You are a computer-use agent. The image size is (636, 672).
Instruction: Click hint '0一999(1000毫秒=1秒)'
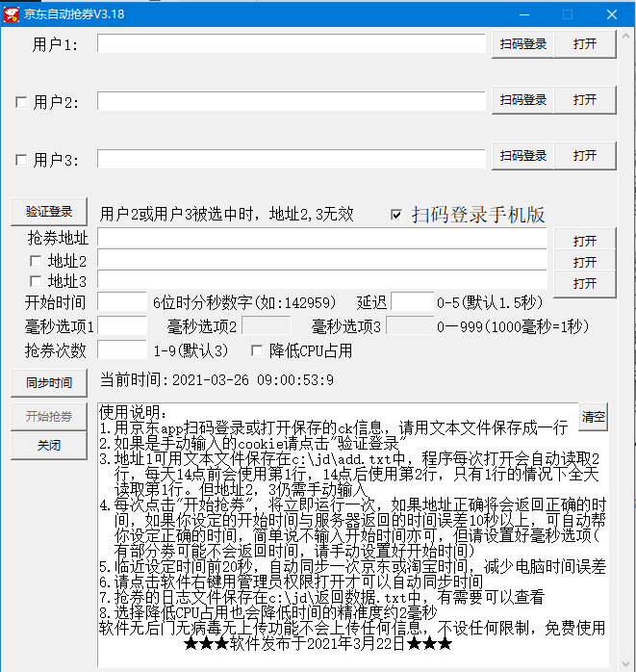513,327
